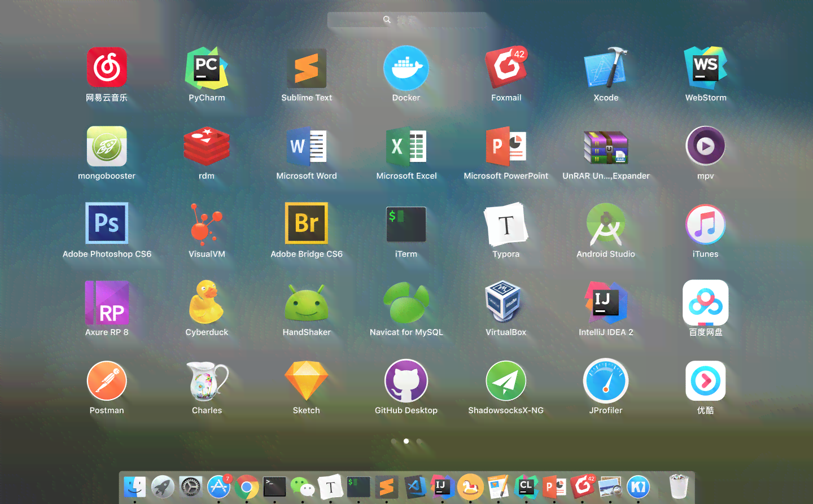Open Terminal from the Dock
The width and height of the screenshot is (813, 504).
coord(274,487)
